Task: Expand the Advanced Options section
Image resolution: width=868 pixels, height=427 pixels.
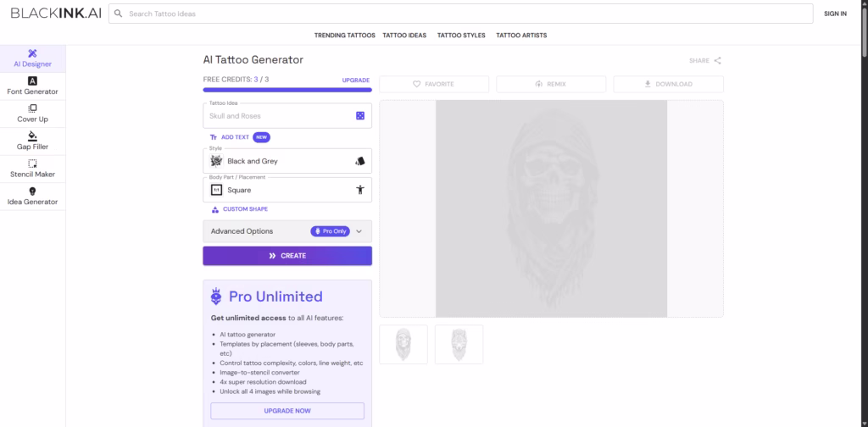Action: [287, 231]
